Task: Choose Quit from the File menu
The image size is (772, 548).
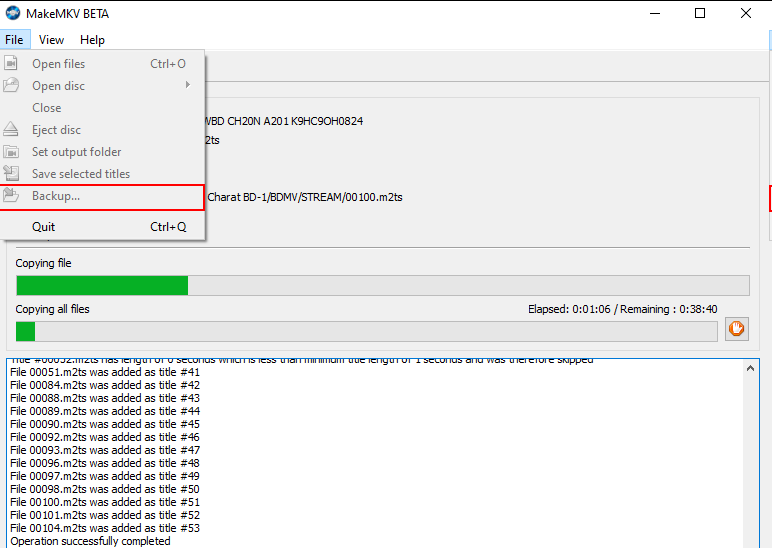Action: tap(102, 226)
